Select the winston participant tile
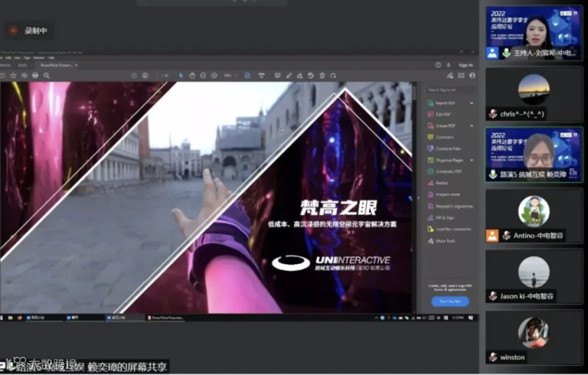The width and height of the screenshot is (588, 375). [x=534, y=337]
